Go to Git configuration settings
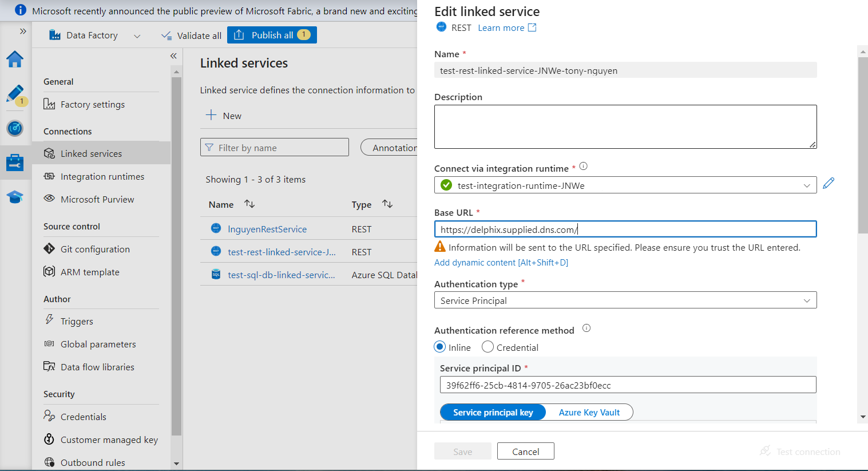The width and height of the screenshot is (868, 471). (95, 250)
